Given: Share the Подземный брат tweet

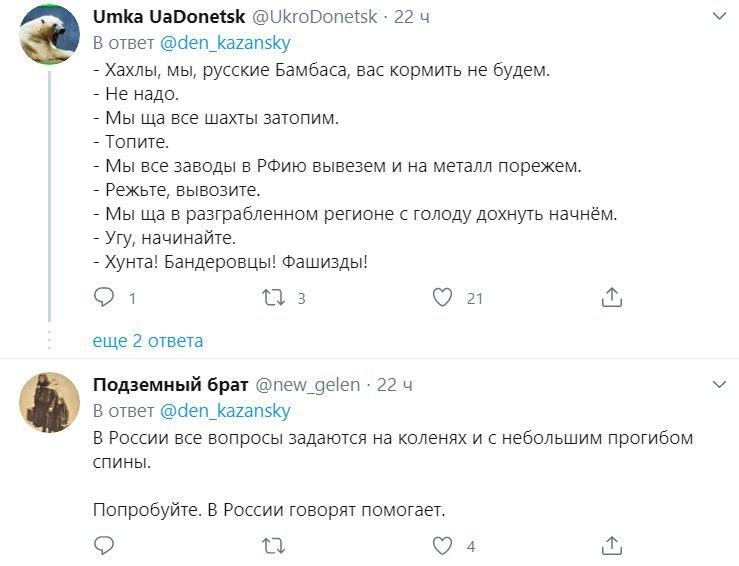Looking at the screenshot, I should [x=612, y=545].
